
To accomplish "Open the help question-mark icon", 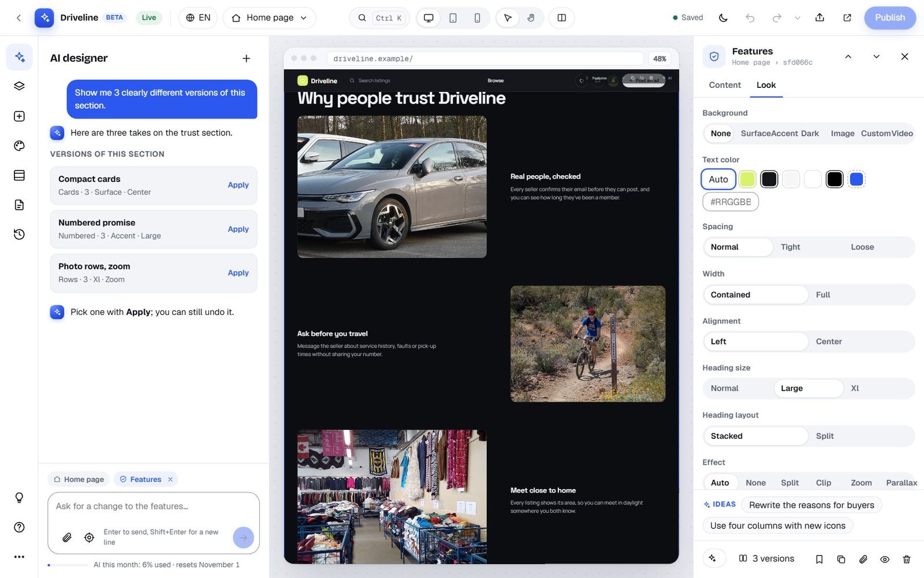I will pos(19,527).
